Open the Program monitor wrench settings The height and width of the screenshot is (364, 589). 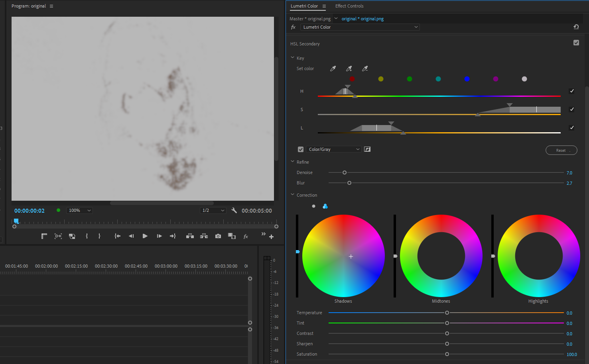coord(234,210)
